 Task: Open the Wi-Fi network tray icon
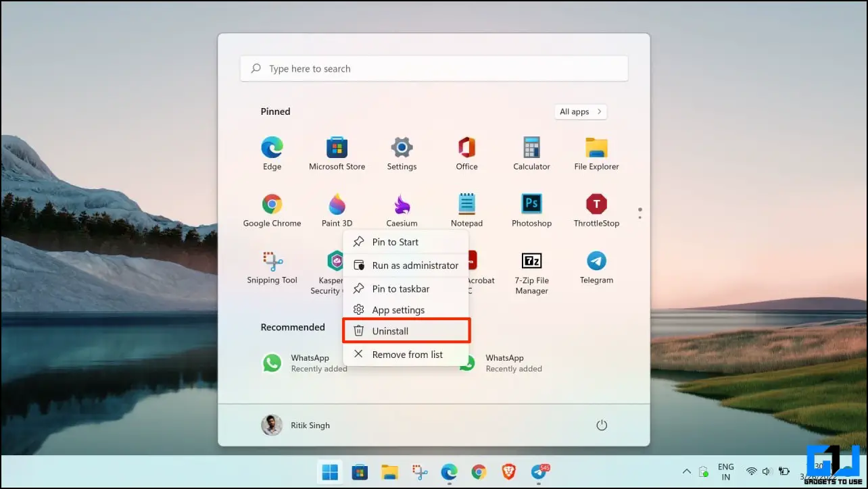tap(751, 471)
